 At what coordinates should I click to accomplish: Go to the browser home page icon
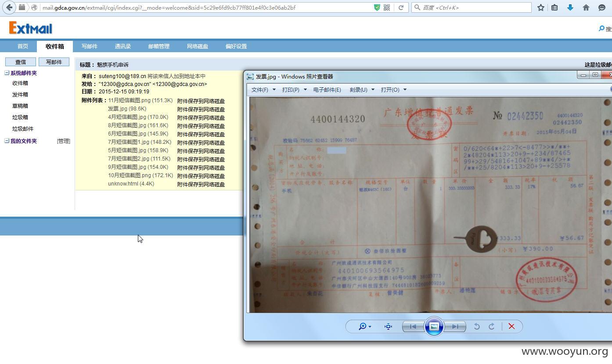point(586,7)
